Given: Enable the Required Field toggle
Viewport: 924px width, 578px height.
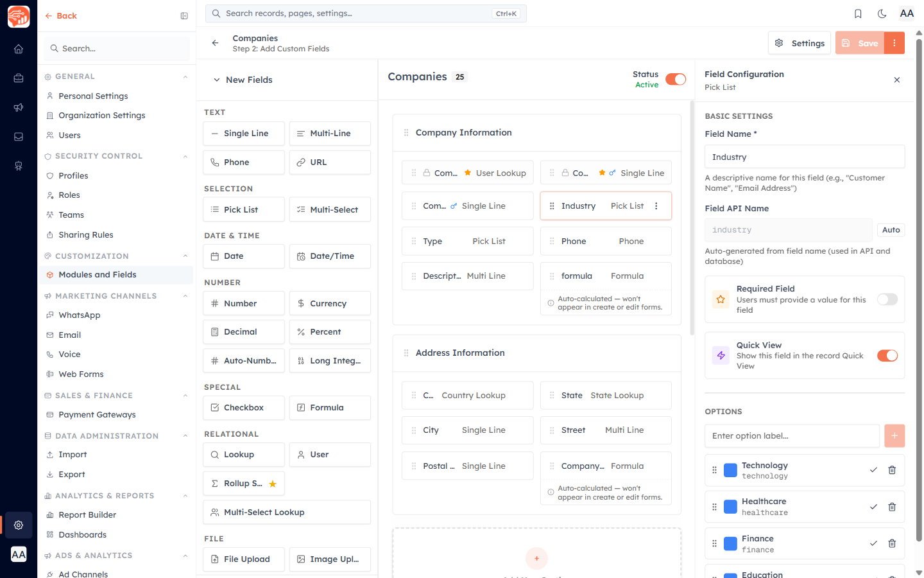Looking at the screenshot, I should [887, 299].
